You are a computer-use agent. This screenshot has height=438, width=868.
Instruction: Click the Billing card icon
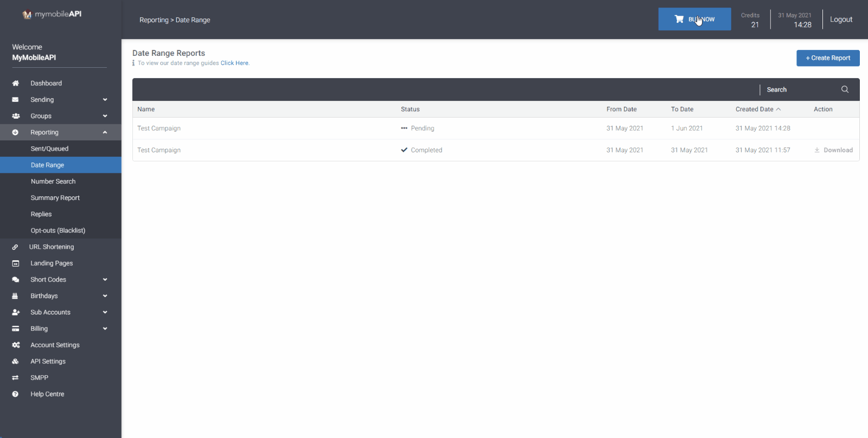click(15, 328)
